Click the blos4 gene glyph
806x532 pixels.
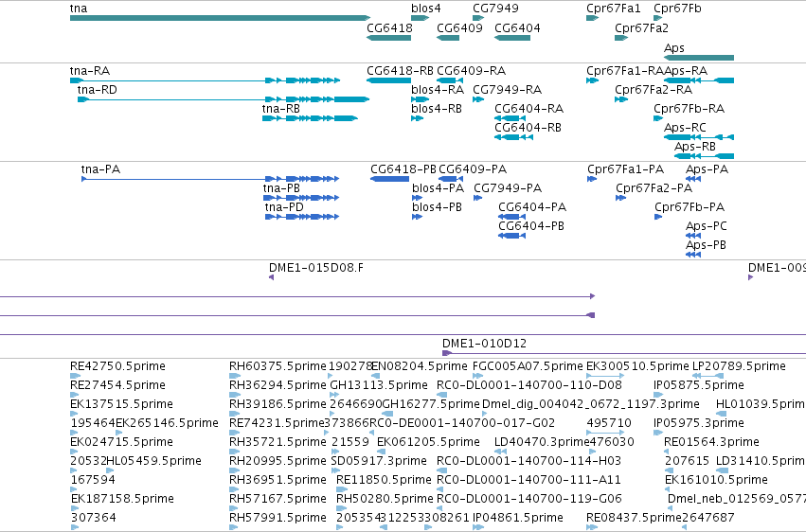[x=420, y=18]
